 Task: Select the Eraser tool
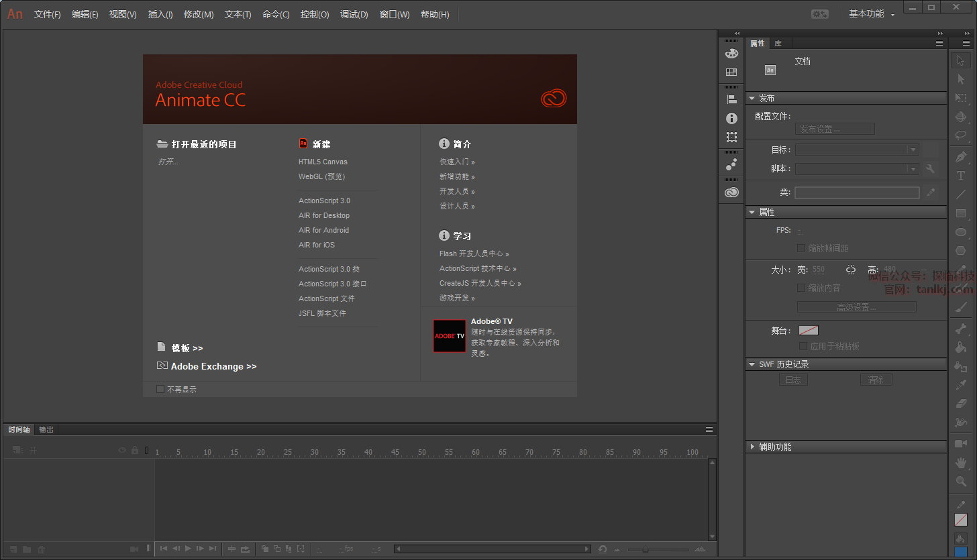click(961, 403)
